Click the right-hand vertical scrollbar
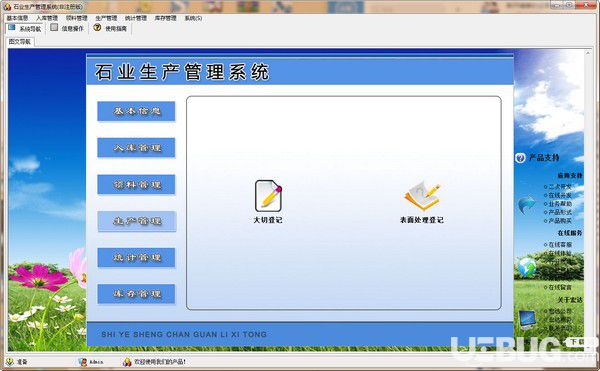This screenshot has height=371, width=600. [x=589, y=200]
